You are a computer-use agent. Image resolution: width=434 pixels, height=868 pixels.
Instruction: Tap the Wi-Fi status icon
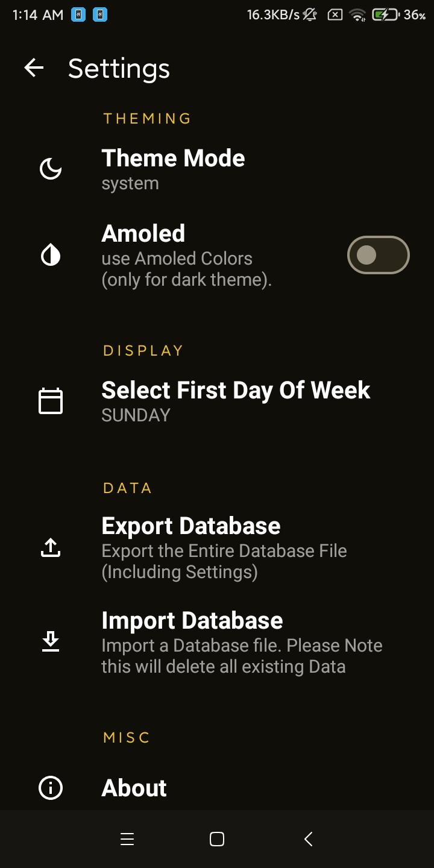click(x=357, y=15)
